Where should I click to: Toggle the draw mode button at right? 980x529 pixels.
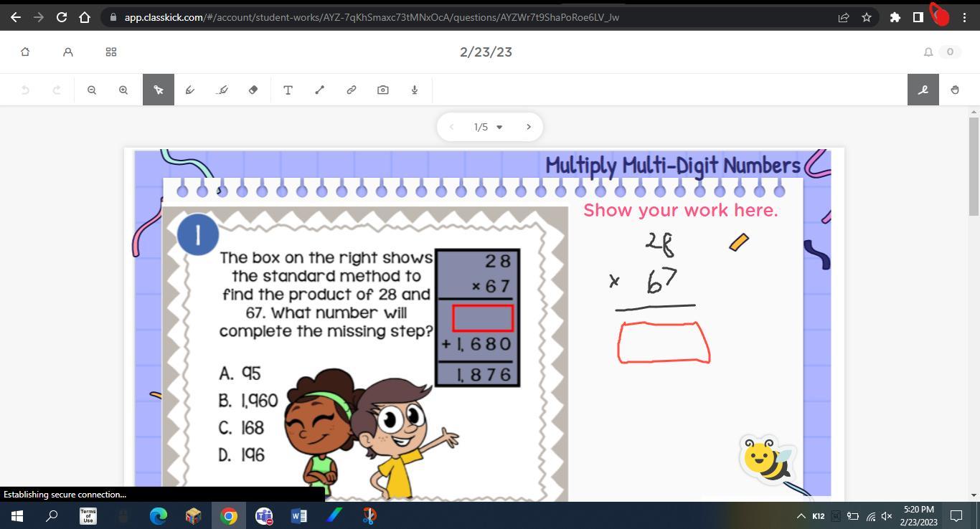[x=923, y=90]
